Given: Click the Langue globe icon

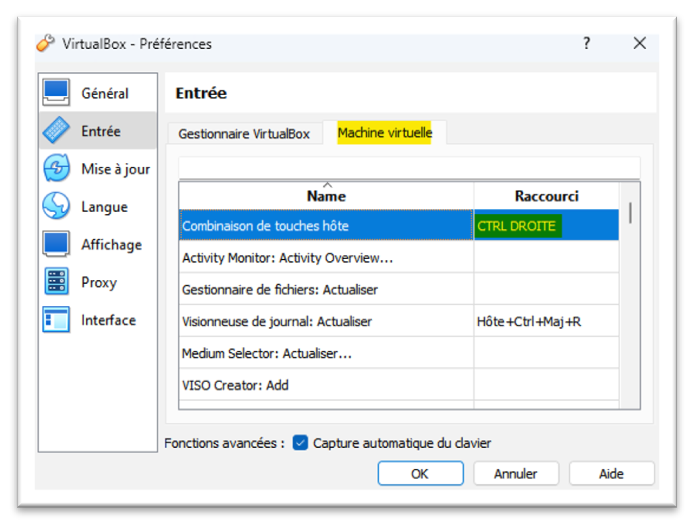Looking at the screenshot, I should click(x=56, y=206).
